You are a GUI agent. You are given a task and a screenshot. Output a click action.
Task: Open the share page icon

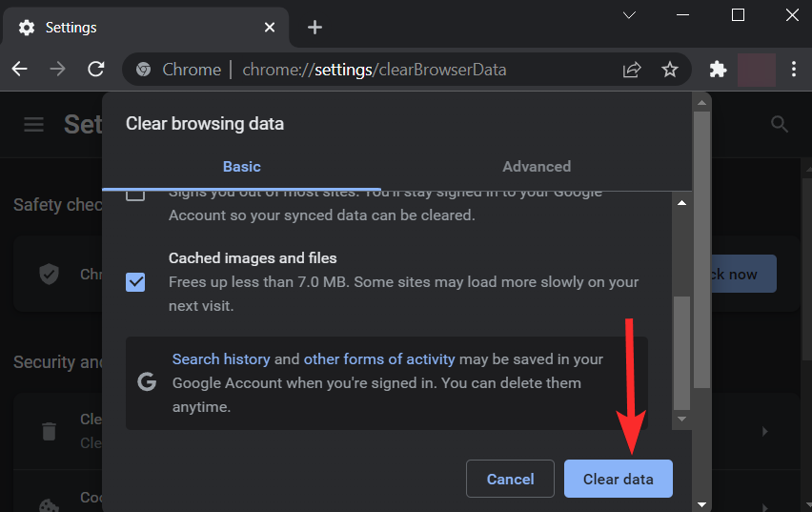tap(632, 69)
